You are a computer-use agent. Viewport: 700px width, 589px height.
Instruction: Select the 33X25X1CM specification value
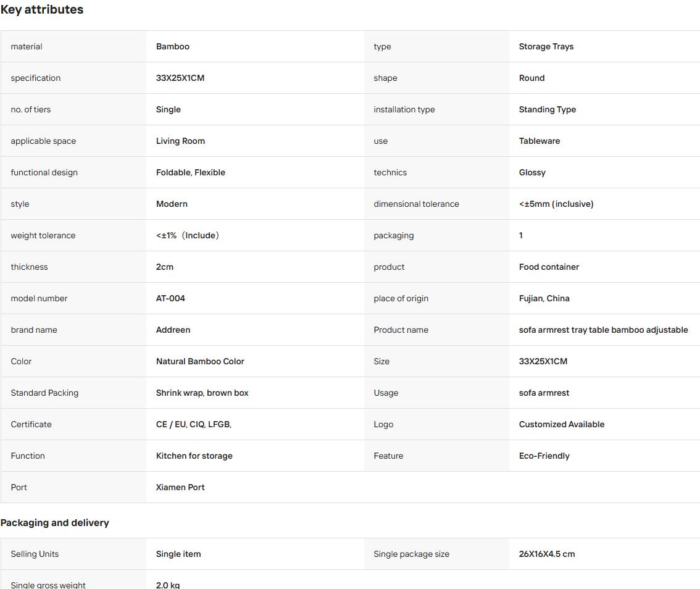[x=180, y=78]
